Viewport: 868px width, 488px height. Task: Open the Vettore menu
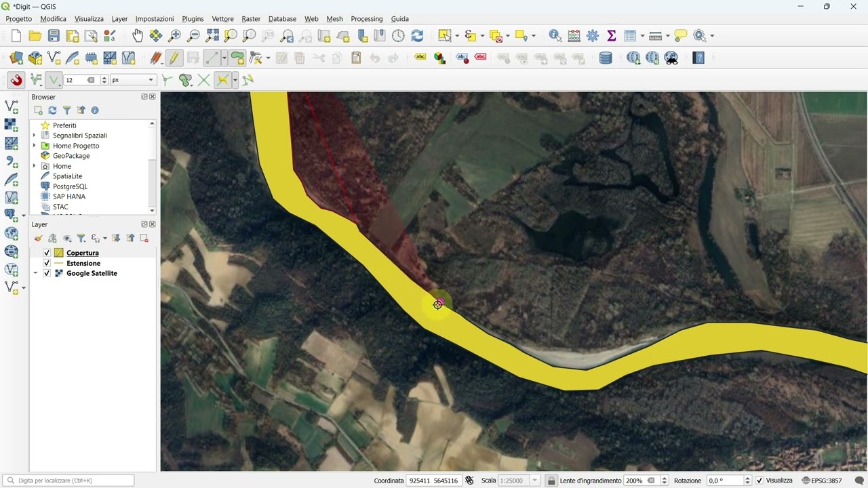(x=222, y=19)
